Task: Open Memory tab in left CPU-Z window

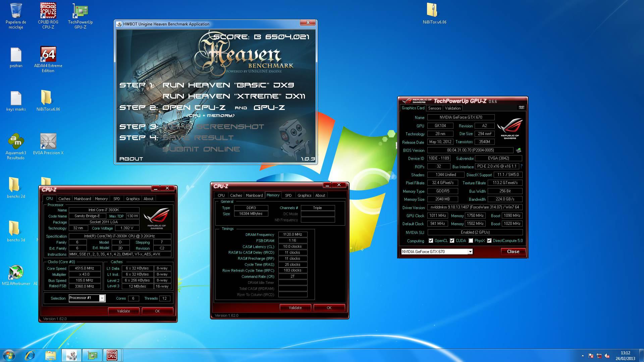Action: tap(101, 199)
